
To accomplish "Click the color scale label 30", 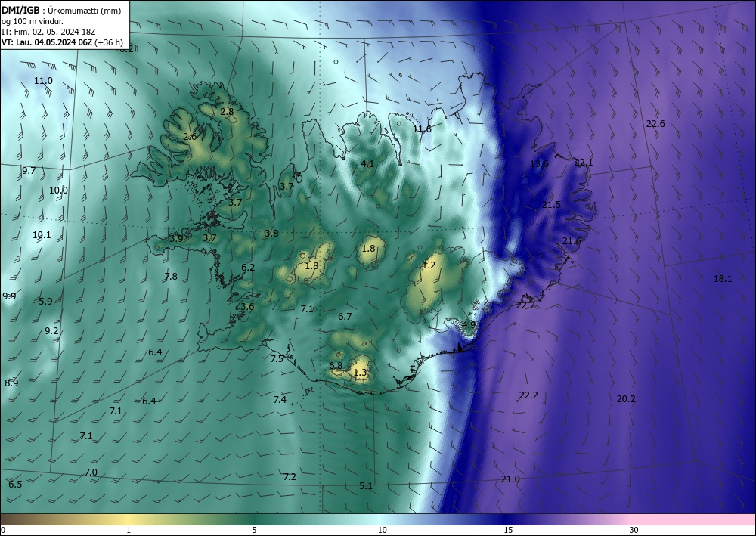I will (634, 530).
